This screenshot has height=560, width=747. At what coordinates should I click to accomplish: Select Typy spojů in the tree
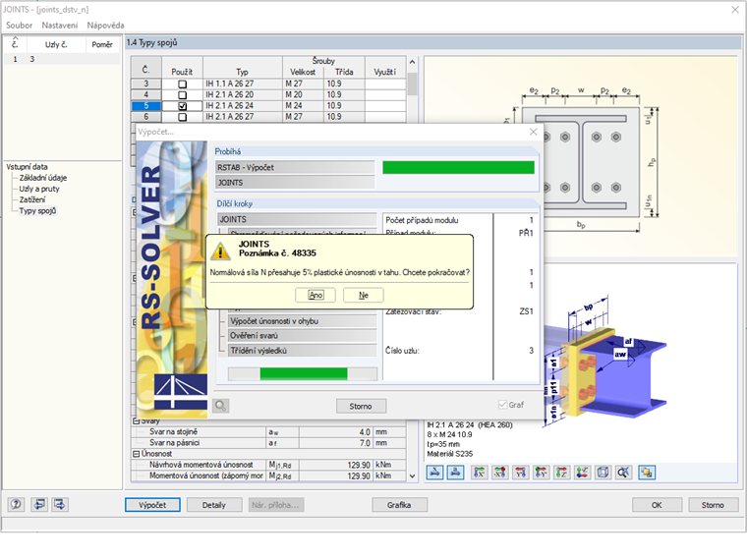pyautogui.click(x=37, y=210)
